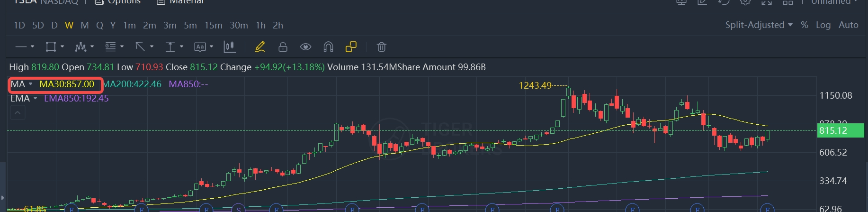Select the arrow drawing tool
This screenshot has height=212, width=868.
click(x=140, y=46)
